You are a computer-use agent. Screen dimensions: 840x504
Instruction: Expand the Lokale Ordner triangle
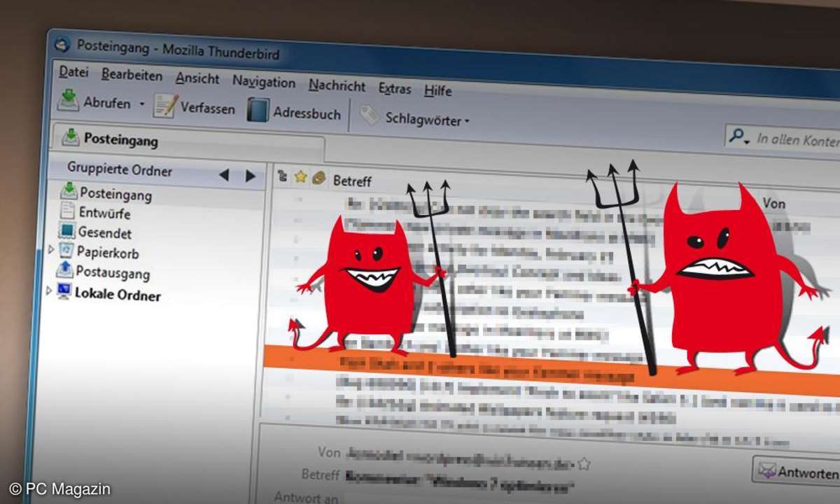(x=48, y=290)
